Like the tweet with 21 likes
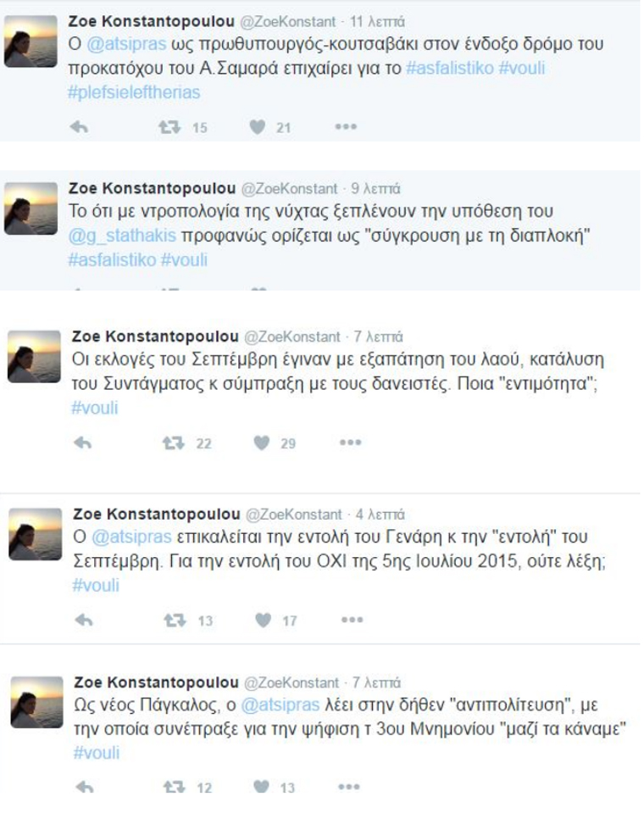Image resolution: width=644 pixels, height=813 pixels. [x=258, y=127]
